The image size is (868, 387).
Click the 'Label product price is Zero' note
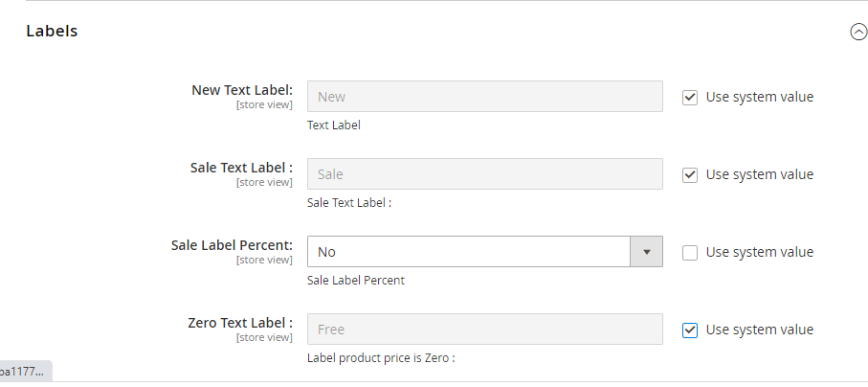click(381, 358)
